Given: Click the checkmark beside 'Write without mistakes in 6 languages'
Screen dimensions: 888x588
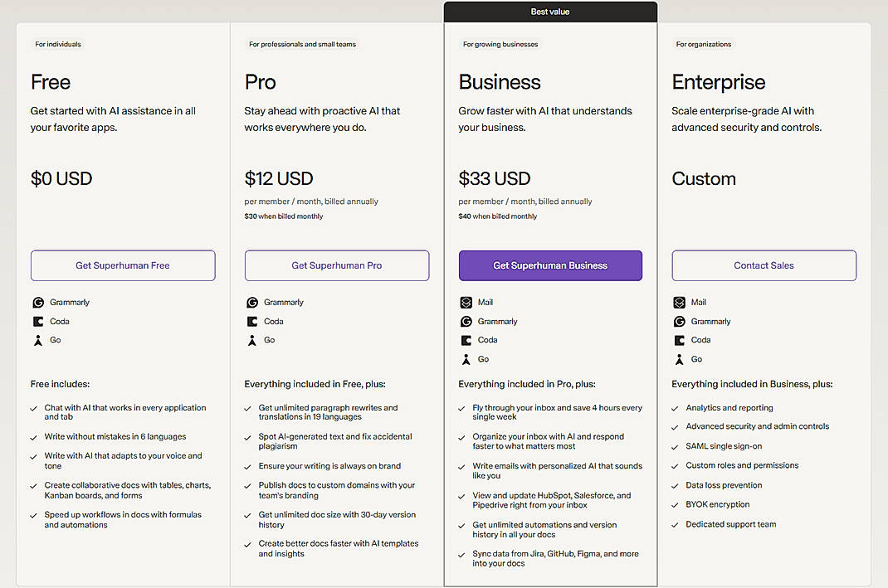Looking at the screenshot, I should click(34, 437).
